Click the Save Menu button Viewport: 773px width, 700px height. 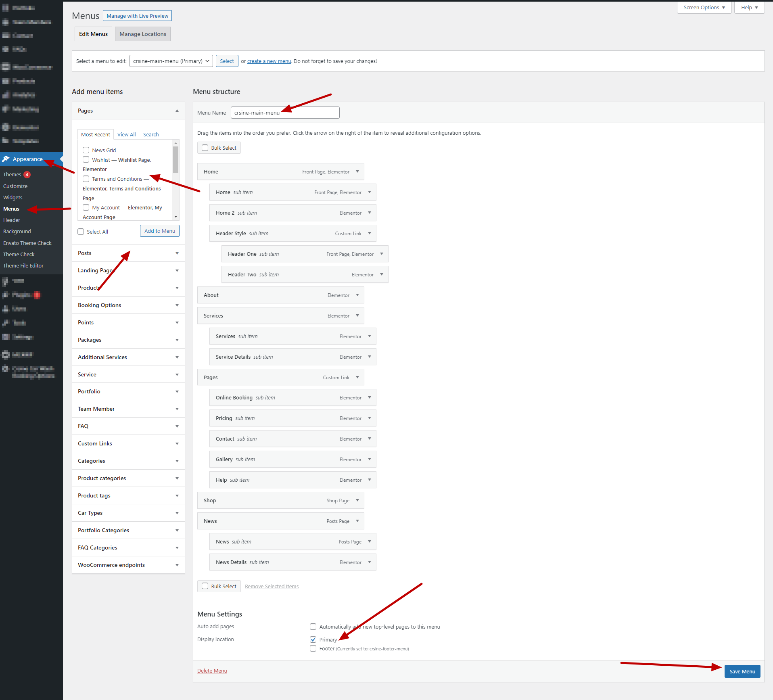[x=742, y=671]
